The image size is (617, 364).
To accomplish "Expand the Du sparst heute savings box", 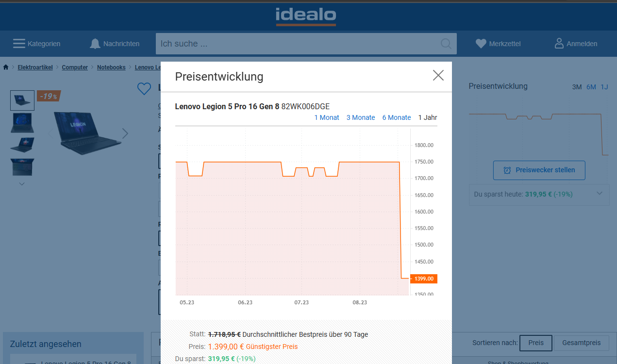I will [x=600, y=193].
